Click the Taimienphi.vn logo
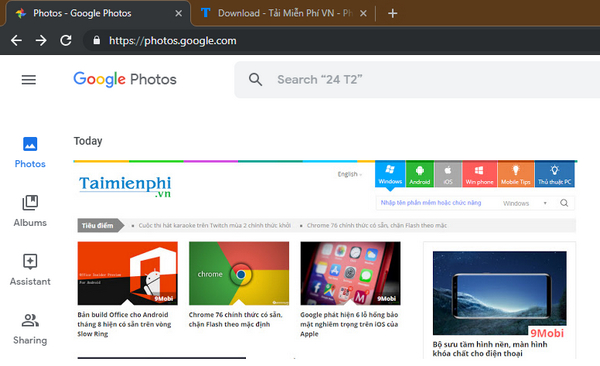Screen dimensions: 600x366 coord(125,186)
